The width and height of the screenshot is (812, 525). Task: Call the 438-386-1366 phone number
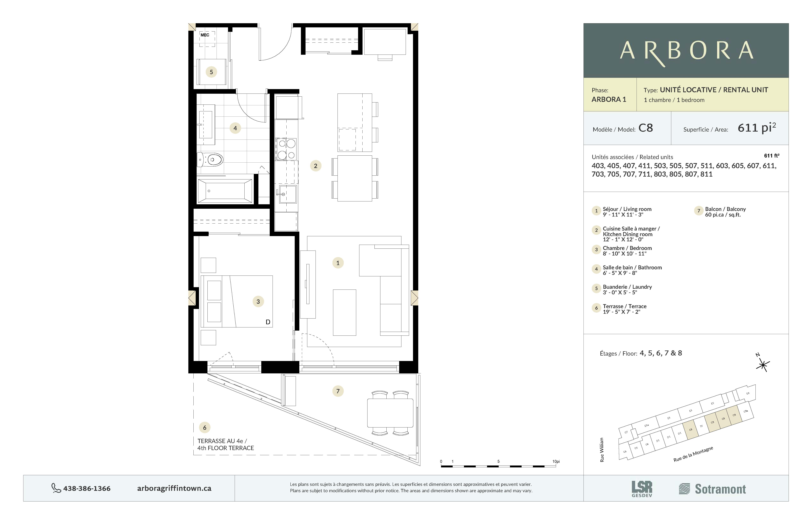[x=87, y=488]
